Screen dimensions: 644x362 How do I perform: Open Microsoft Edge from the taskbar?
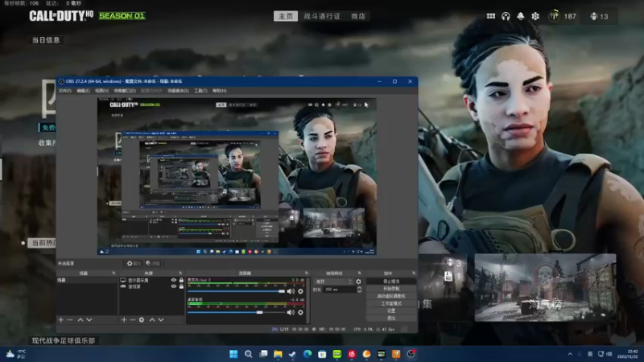click(308, 354)
